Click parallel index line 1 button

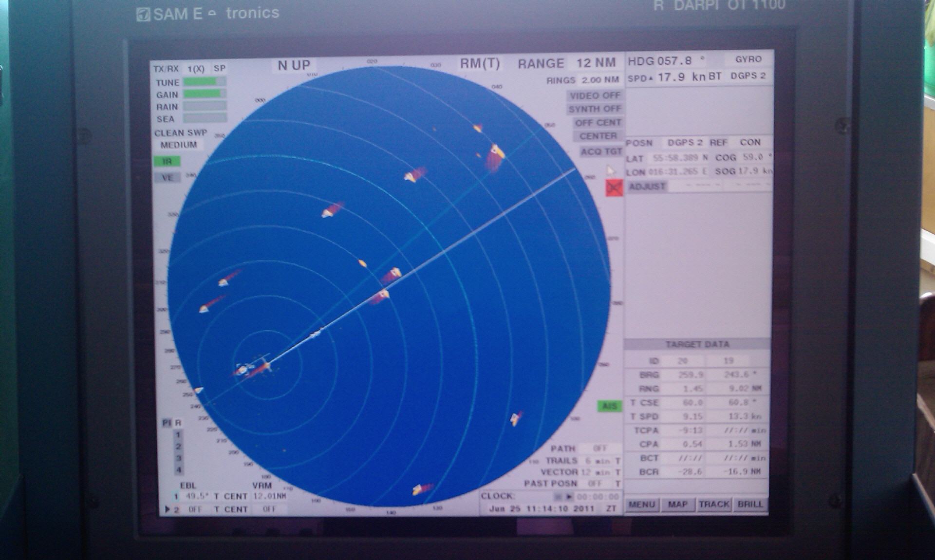click(178, 435)
